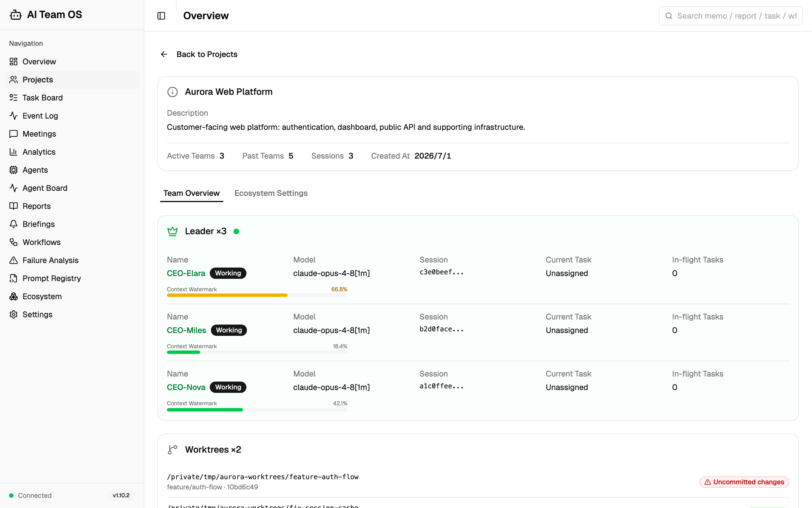Open the Event Log page
812x508 pixels.
coord(72,116)
